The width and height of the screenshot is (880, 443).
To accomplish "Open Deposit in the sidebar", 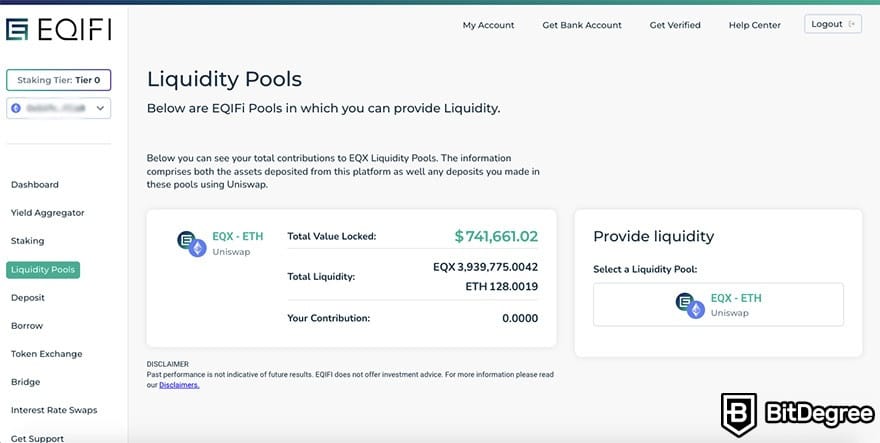I will click(x=28, y=298).
